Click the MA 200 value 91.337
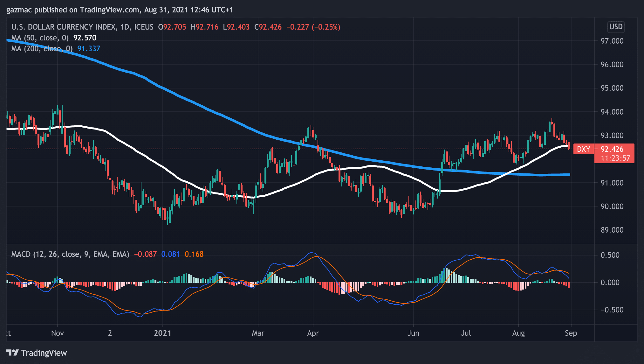This screenshot has height=364, width=644. [x=89, y=49]
